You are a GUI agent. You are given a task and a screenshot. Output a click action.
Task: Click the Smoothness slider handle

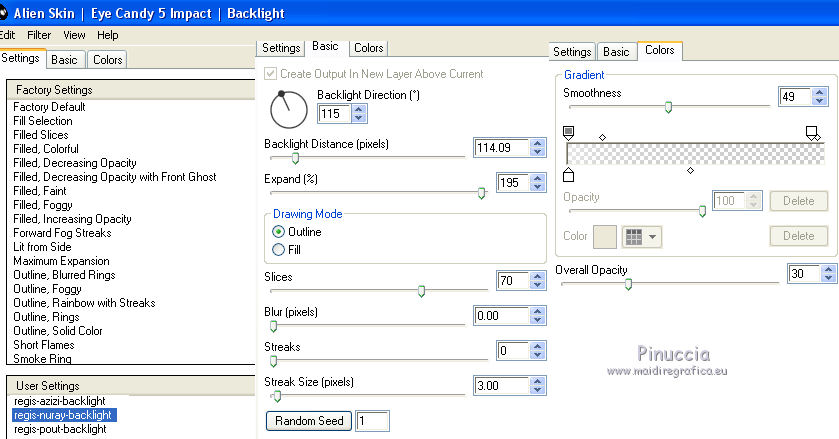tap(668, 107)
